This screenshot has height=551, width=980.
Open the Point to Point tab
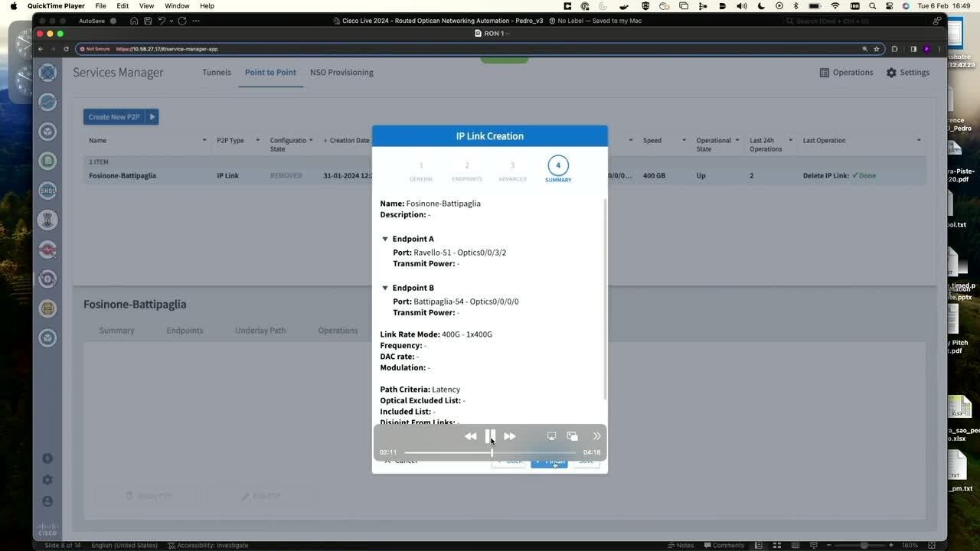[270, 72]
